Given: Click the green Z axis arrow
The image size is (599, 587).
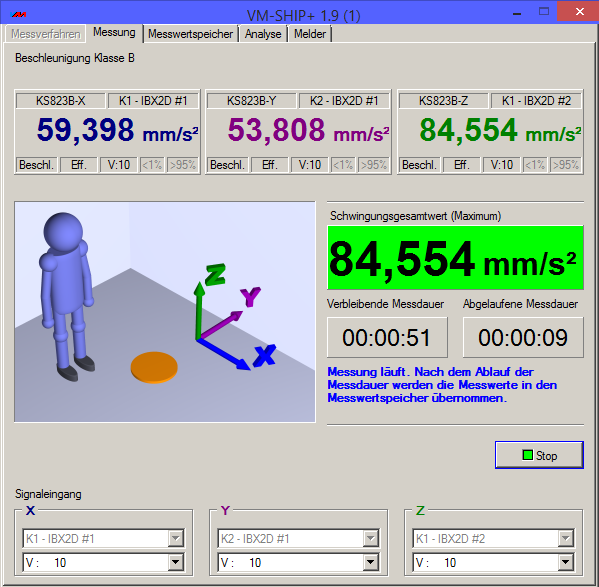Looking at the screenshot, I should point(199,310).
